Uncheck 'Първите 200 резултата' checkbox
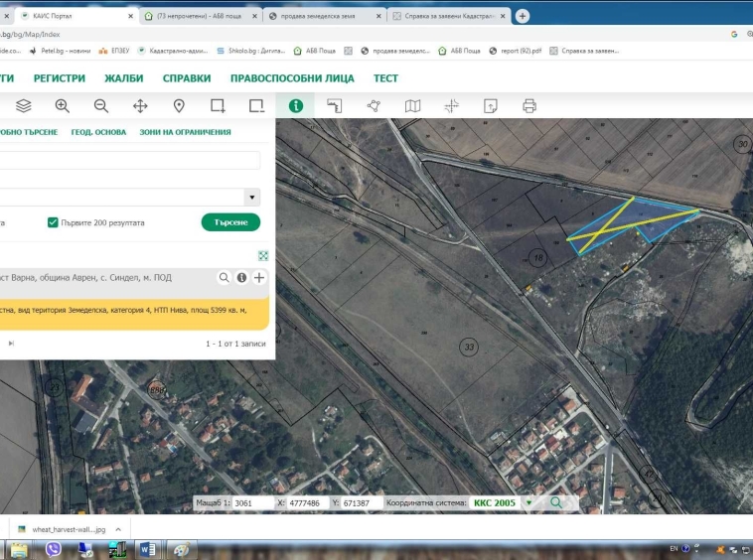 (53, 222)
